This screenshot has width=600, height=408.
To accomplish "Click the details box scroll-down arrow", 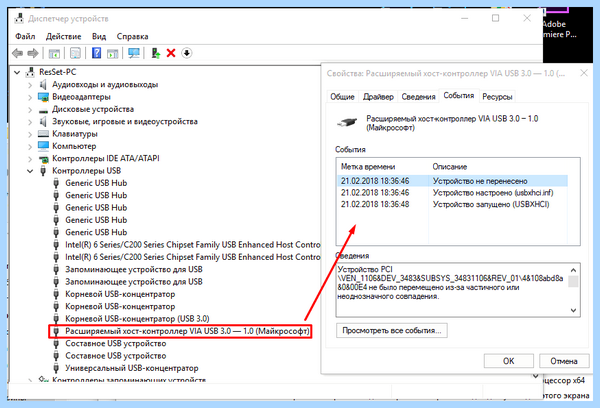I will tap(573, 310).
